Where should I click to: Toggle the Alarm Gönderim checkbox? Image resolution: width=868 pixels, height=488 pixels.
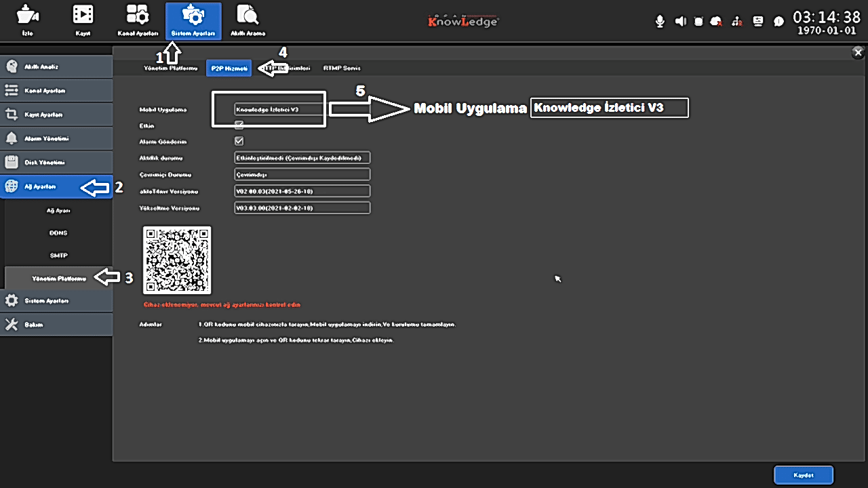click(239, 141)
